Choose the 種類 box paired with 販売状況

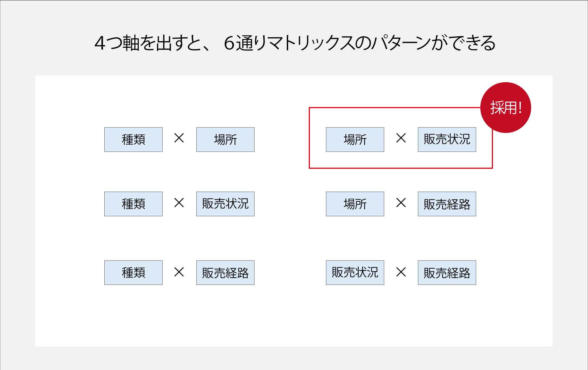coord(133,204)
